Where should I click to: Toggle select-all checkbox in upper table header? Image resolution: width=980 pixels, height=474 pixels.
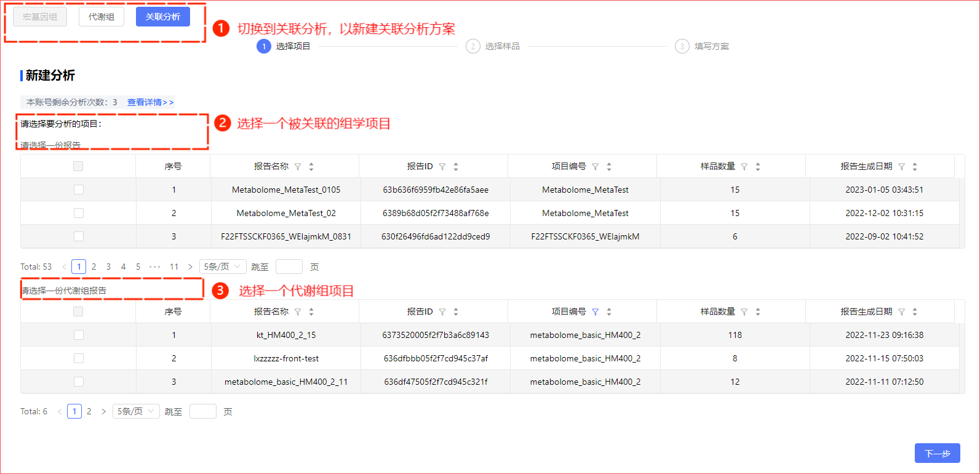pyautogui.click(x=78, y=166)
